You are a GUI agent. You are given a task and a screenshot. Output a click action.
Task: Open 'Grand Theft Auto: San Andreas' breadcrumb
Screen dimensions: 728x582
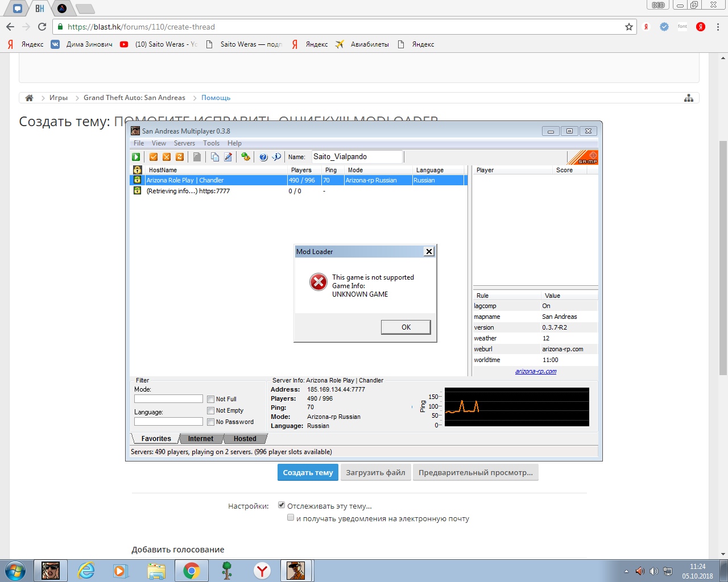pos(134,98)
